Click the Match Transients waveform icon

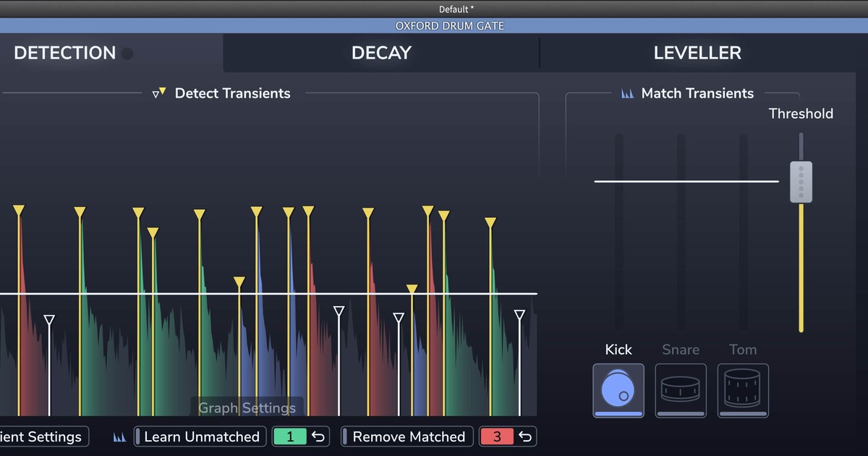pyautogui.click(x=627, y=93)
